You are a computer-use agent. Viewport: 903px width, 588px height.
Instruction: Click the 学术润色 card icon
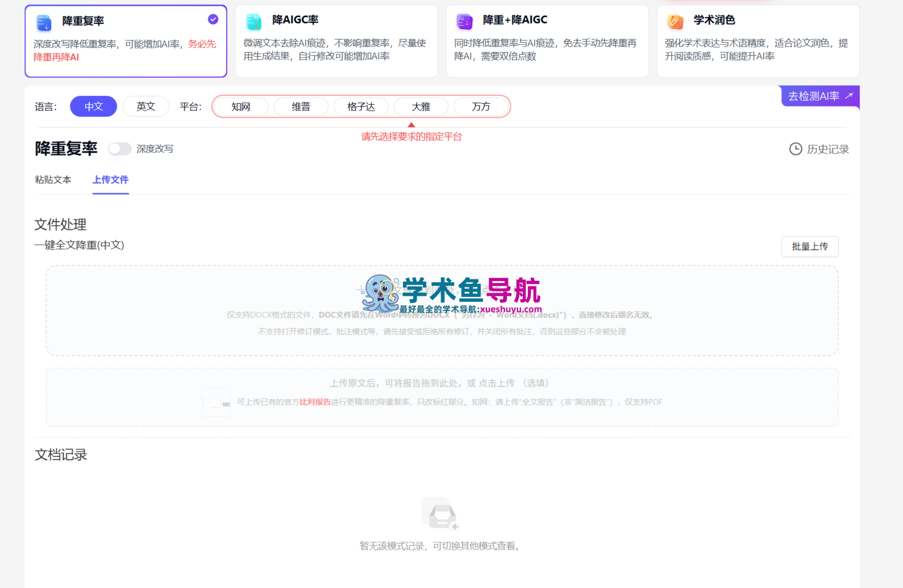tap(675, 21)
